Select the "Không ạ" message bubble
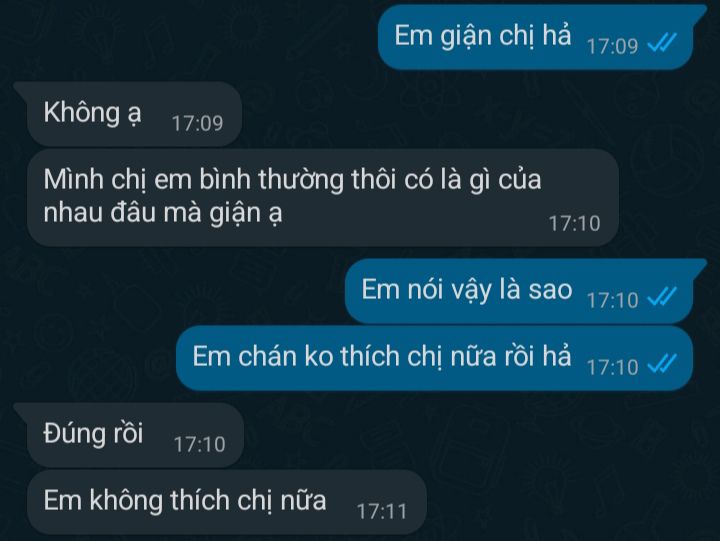This screenshot has height=541, width=720. [x=128, y=114]
